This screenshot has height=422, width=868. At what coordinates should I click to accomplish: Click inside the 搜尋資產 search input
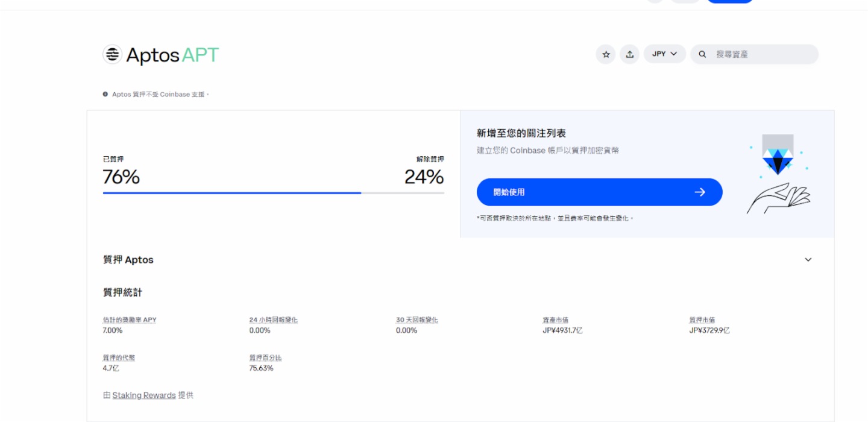pyautogui.click(x=753, y=54)
